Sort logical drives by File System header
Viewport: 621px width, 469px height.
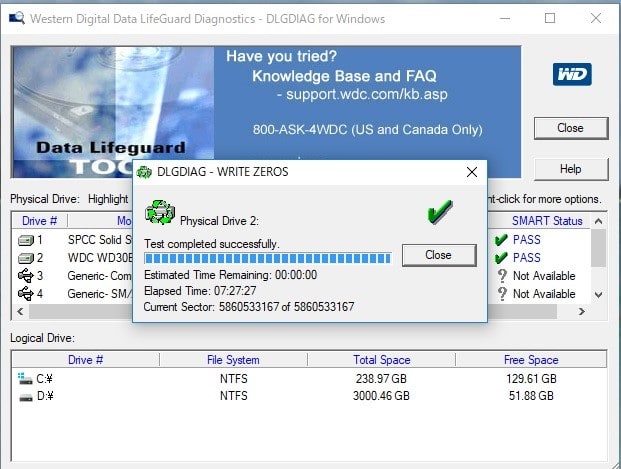coord(233,360)
